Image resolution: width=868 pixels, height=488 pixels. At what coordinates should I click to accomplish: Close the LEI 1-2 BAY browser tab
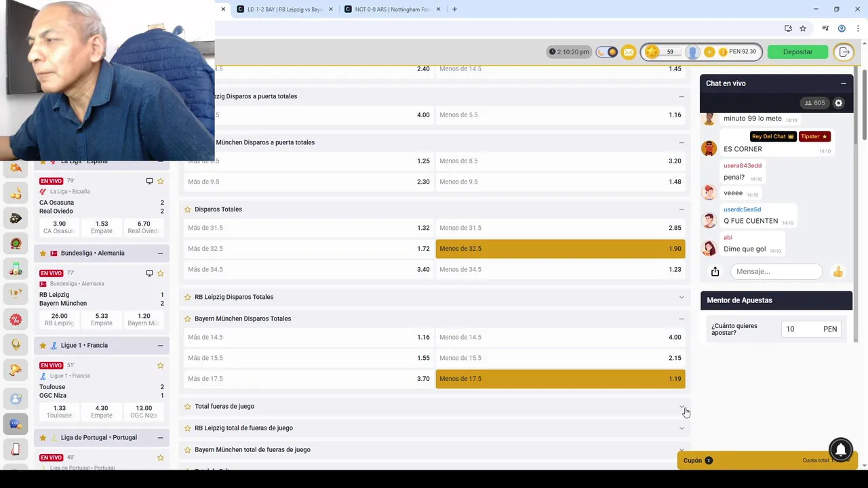click(331, 9)
